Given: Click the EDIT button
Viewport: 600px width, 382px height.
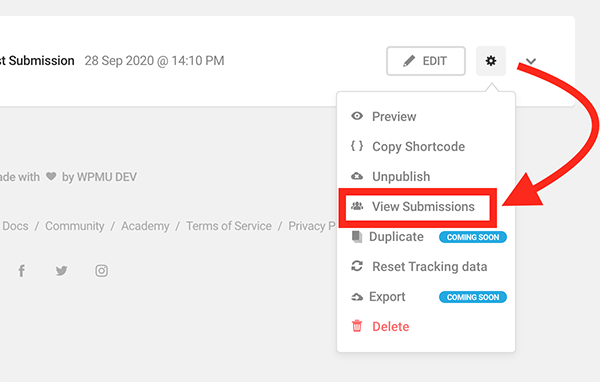Looking at the screenshot, I should (426, 61).
